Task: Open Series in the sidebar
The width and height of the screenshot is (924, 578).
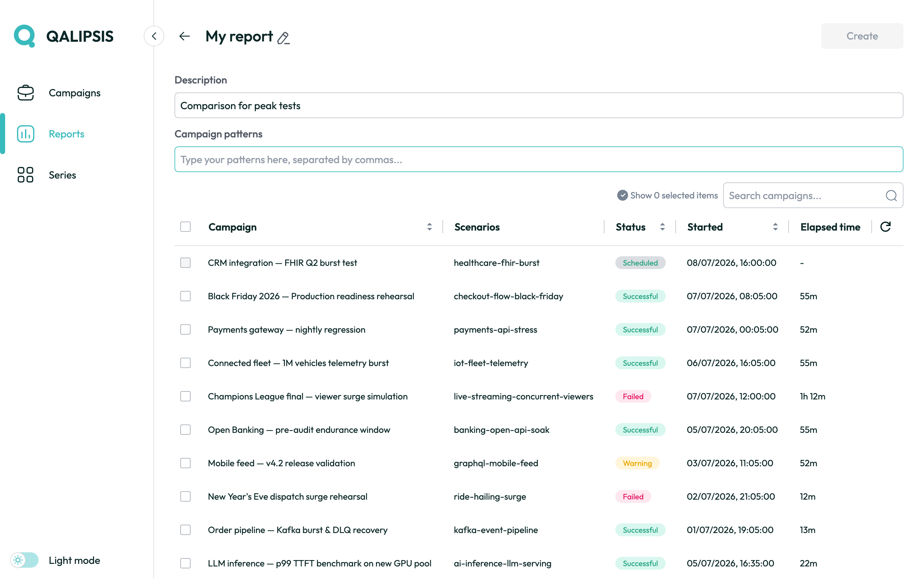Action: [x=62, y=175]
